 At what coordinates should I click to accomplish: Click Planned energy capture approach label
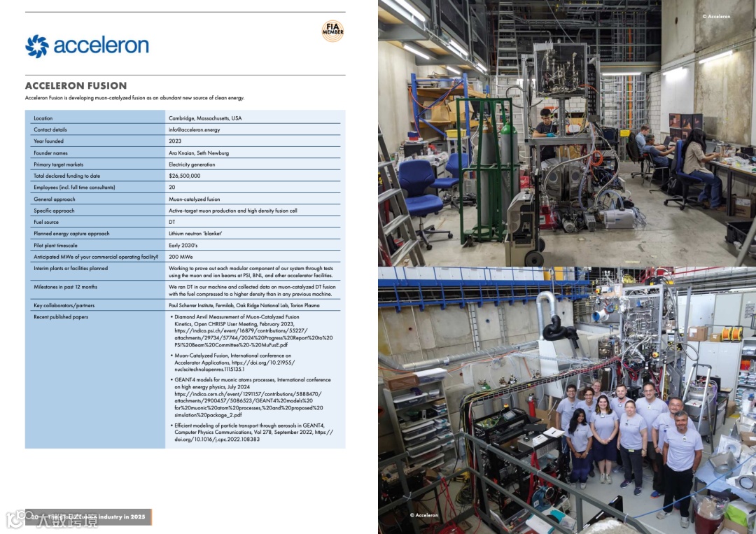point(71,234)
